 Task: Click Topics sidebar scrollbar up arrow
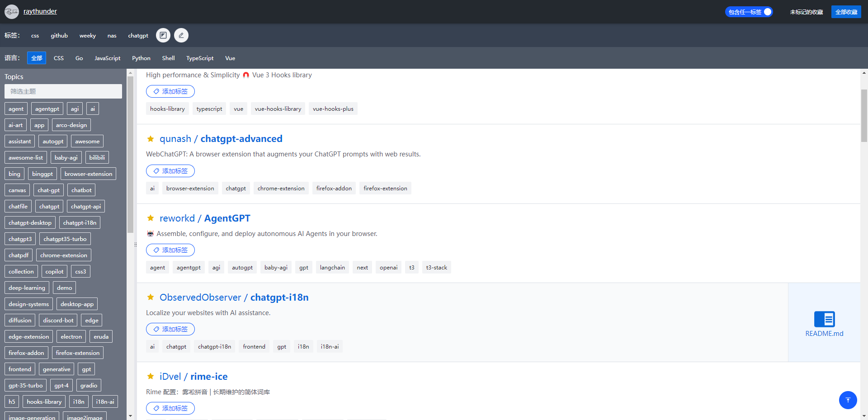(x=130, y=72)
